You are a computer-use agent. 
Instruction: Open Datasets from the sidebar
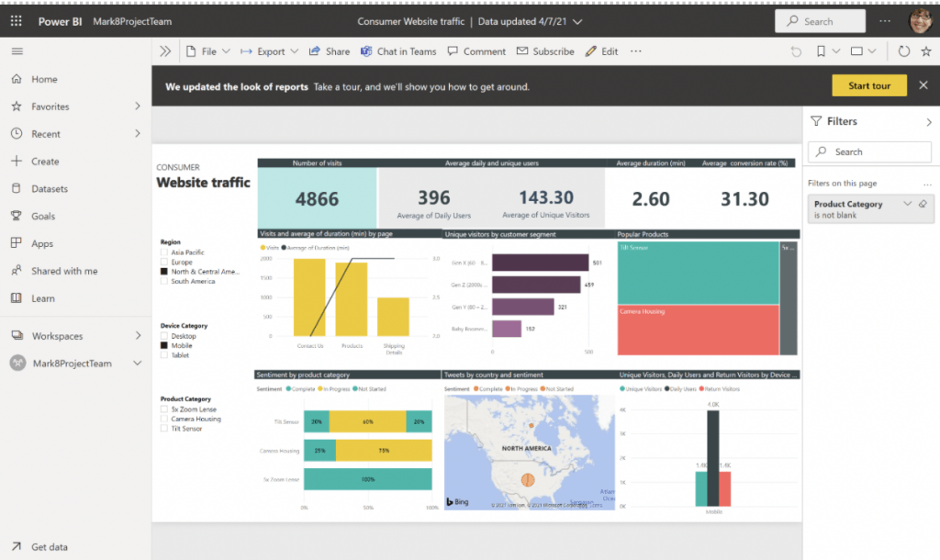point(50,189)
